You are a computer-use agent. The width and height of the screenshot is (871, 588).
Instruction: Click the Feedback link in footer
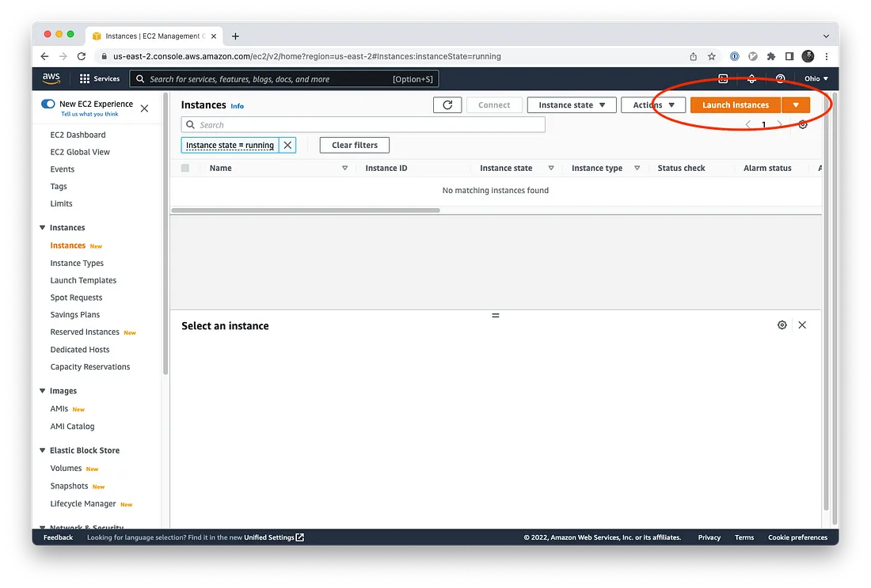point(59,537)
